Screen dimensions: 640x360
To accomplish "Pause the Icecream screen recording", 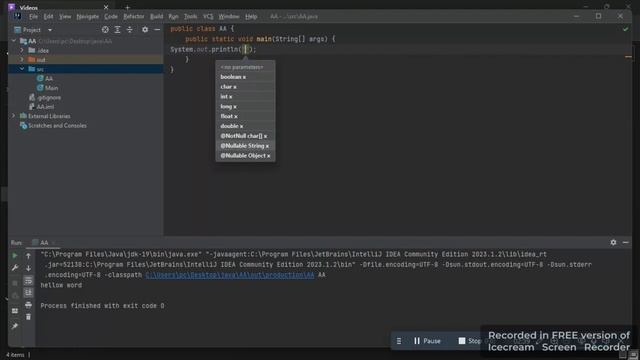I will (x=427, y=341).
